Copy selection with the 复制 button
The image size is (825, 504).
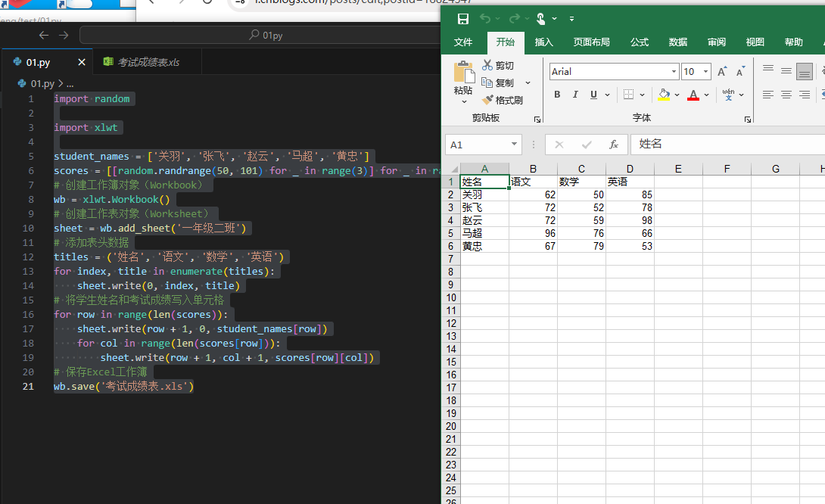498,82
